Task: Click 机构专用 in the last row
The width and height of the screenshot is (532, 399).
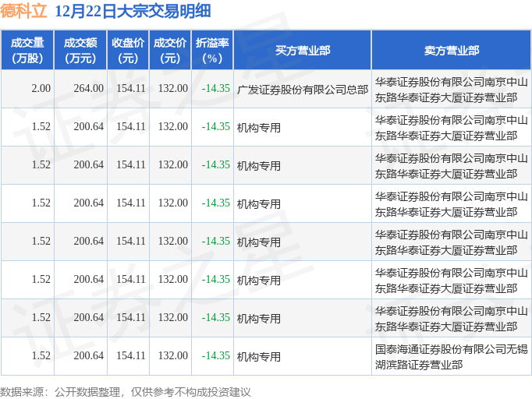Action: (x=258, y=357)
